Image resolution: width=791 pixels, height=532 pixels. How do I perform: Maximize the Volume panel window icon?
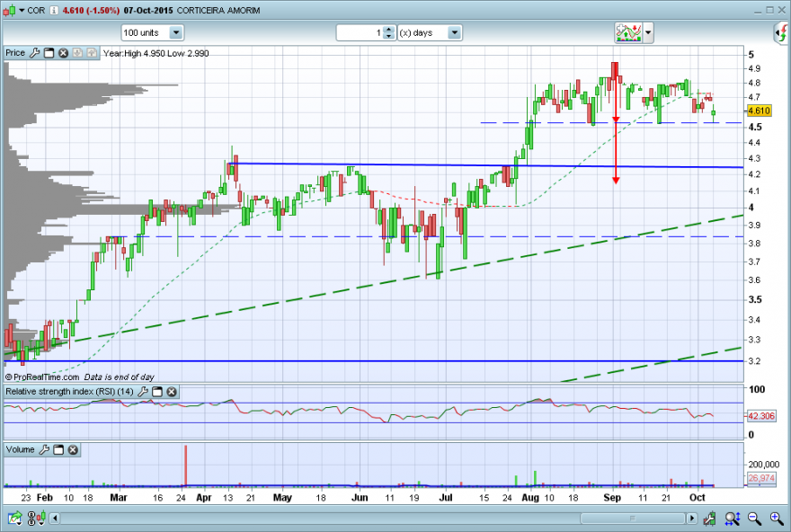coord(58,449)
